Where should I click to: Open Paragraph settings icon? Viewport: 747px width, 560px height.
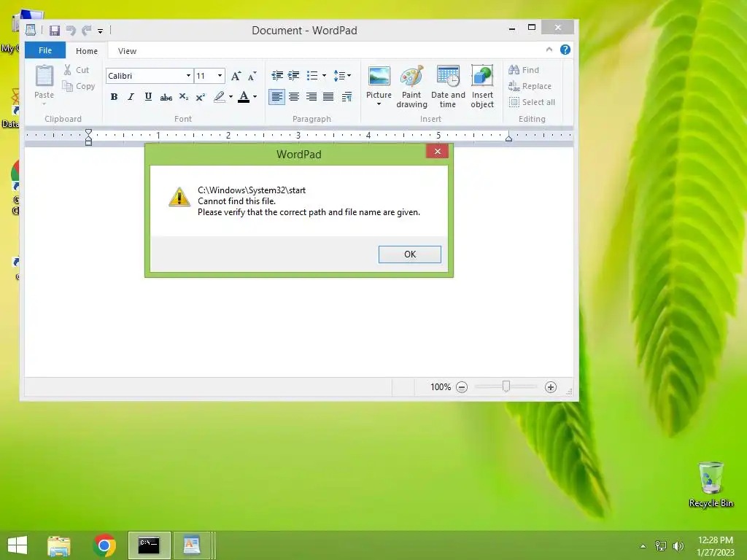point(347,97)
